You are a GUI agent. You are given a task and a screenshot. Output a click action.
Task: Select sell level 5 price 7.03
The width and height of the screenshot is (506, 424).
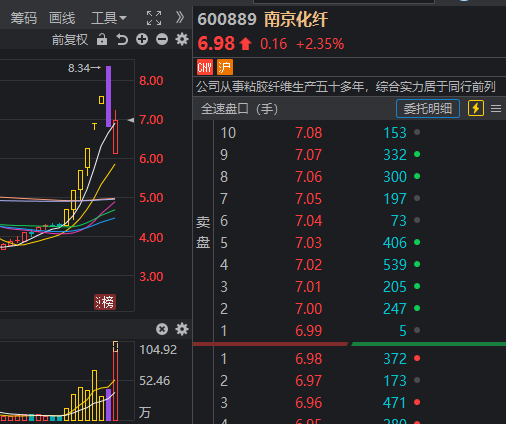(x=309, y=243)
